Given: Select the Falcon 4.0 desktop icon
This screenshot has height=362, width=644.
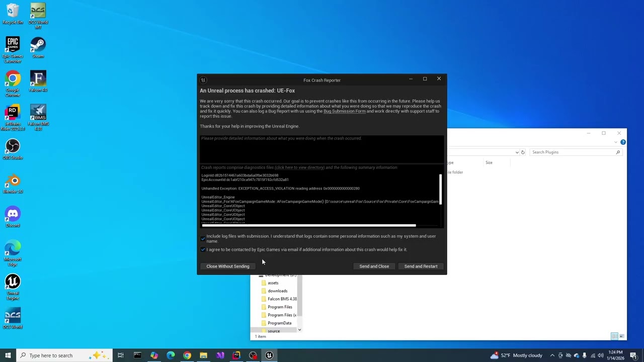Looking at the screenshot, I should (38, 81).
